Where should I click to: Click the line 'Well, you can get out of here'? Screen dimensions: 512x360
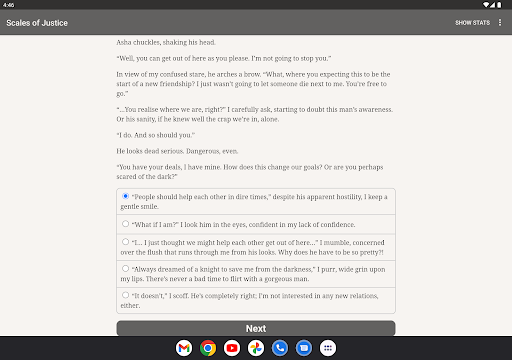click(224, 58)
